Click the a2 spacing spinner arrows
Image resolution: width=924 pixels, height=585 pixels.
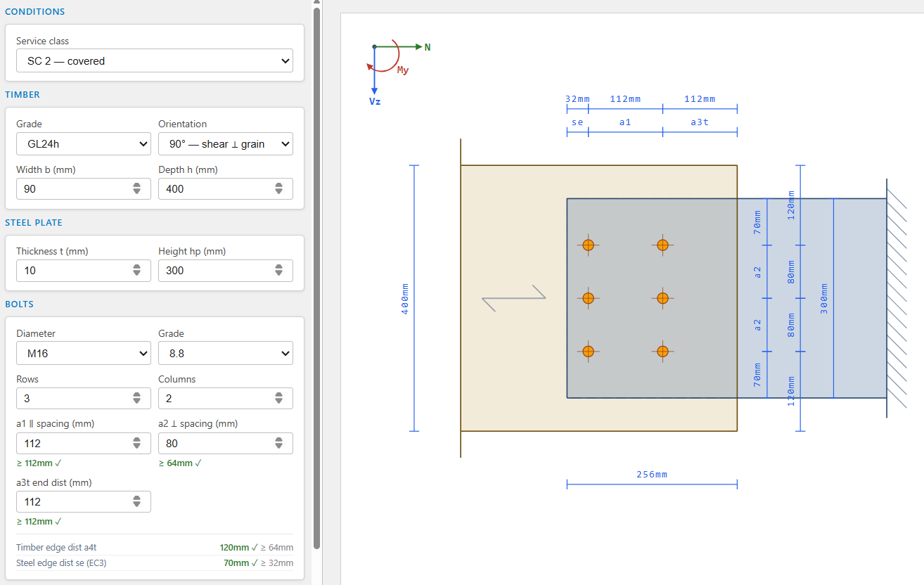coord(278,443)
